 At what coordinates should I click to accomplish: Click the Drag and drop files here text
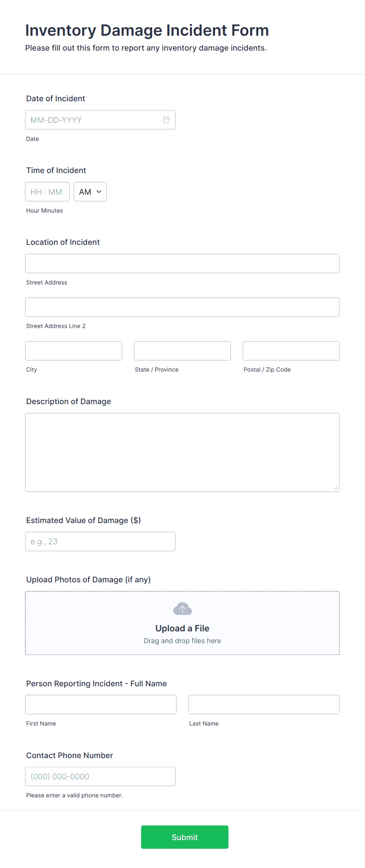pyautogui.click(x=182, y=640)
